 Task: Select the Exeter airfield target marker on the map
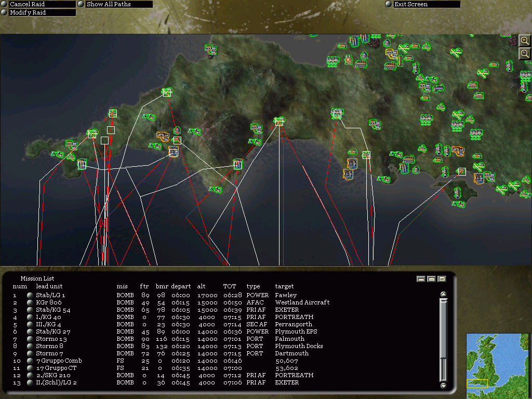pos(279,122)
